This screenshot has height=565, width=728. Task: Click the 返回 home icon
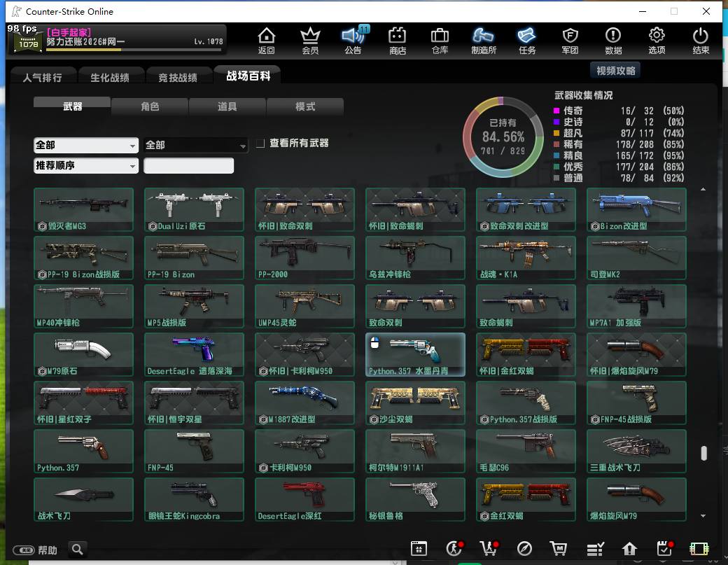coord(267,41)
